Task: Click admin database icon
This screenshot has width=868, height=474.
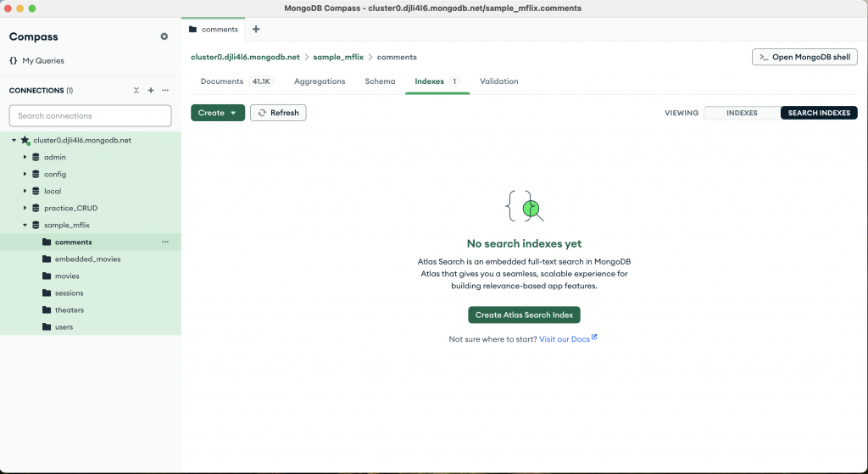Action: [x=36, y=157]
